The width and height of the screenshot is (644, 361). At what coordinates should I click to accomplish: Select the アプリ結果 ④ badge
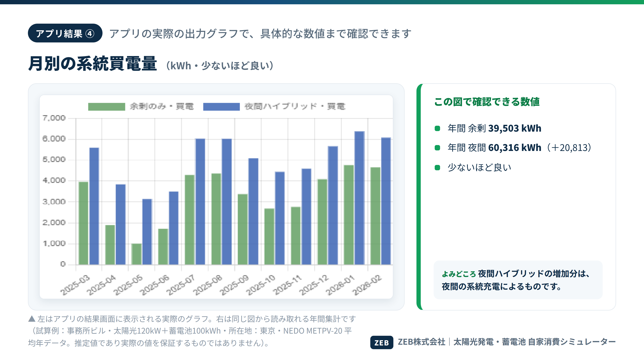click(x=65, y=33)
